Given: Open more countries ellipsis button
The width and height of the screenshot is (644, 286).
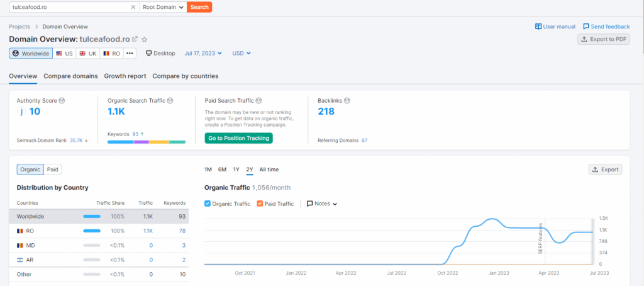Looking at the screenshot, I should pyautogui.click(x=130, y=54).
